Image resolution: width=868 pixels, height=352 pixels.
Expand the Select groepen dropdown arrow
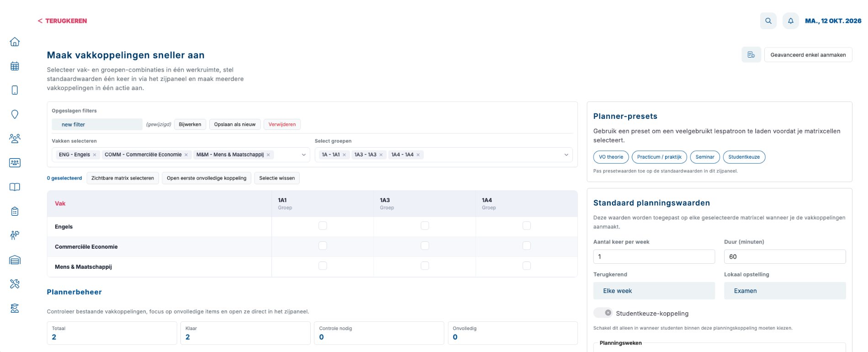(566, 155)
